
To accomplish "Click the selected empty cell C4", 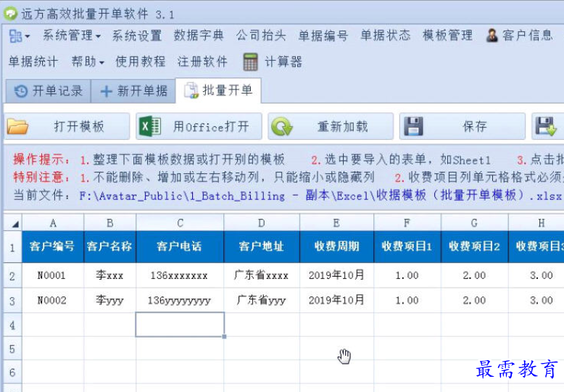I will coord(180,325).
